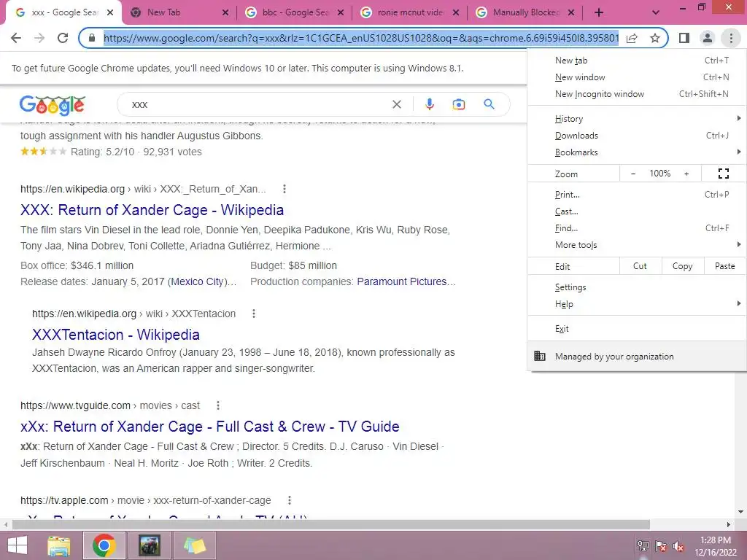The width and height of the screenshot is (747, 560).
Task: Expand the Help submenu
Action: point(637,304)
